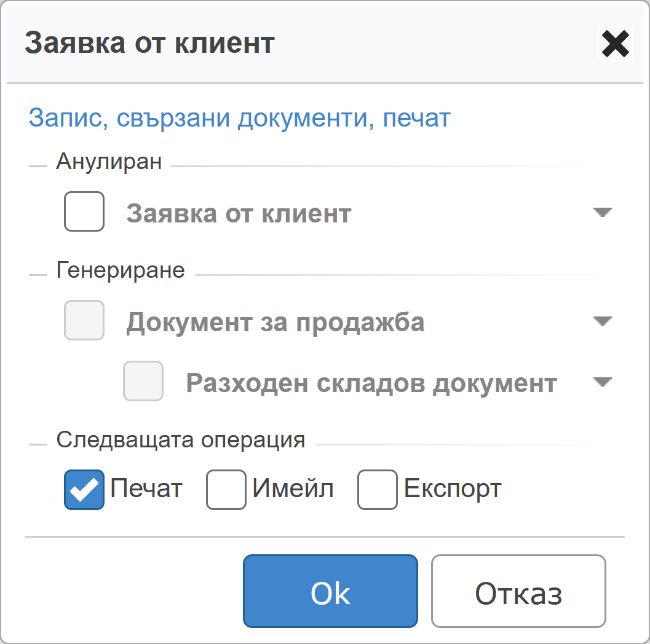This screenshot has height=644, width=650.
Task: Close the Заявка от клиент dialog
Action: (616, 44)
